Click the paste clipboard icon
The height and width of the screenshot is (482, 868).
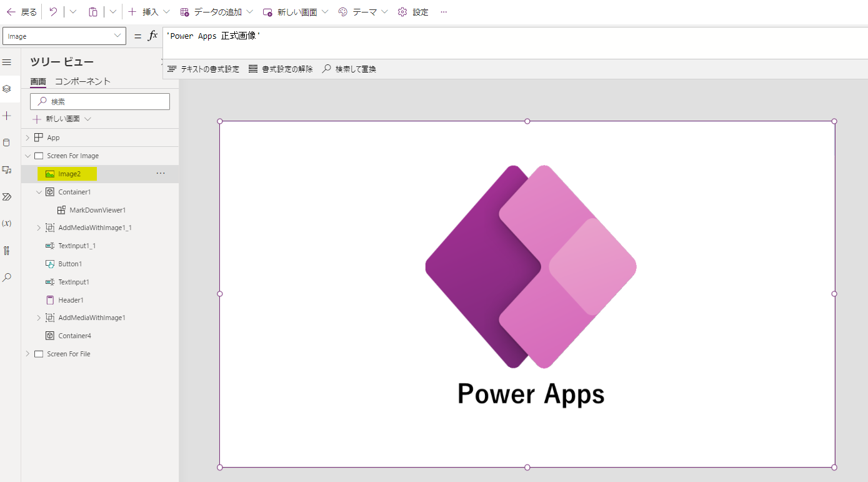(x=93, y=12)
